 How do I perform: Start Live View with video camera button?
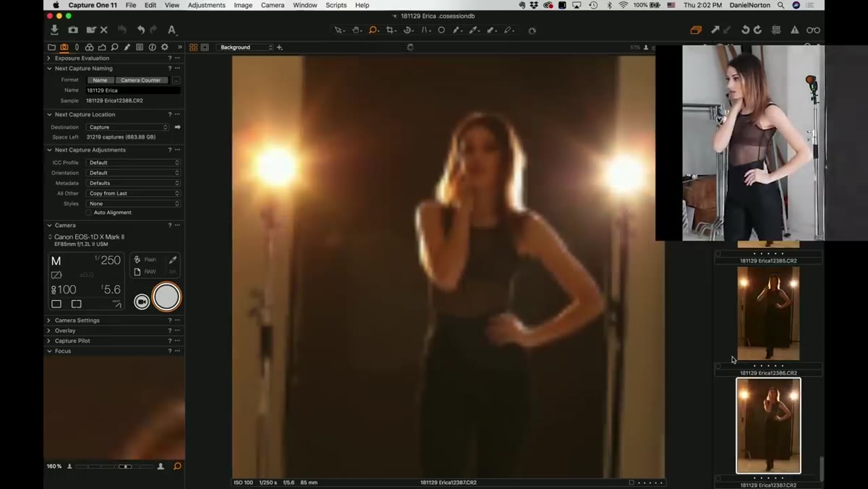pos(142,302)
